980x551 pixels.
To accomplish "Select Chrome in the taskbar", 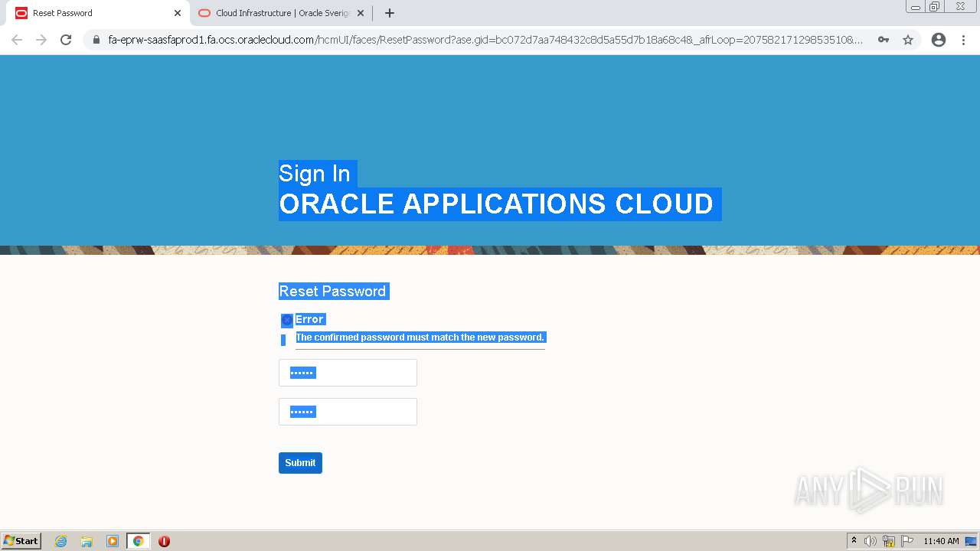I will (139, 541).
